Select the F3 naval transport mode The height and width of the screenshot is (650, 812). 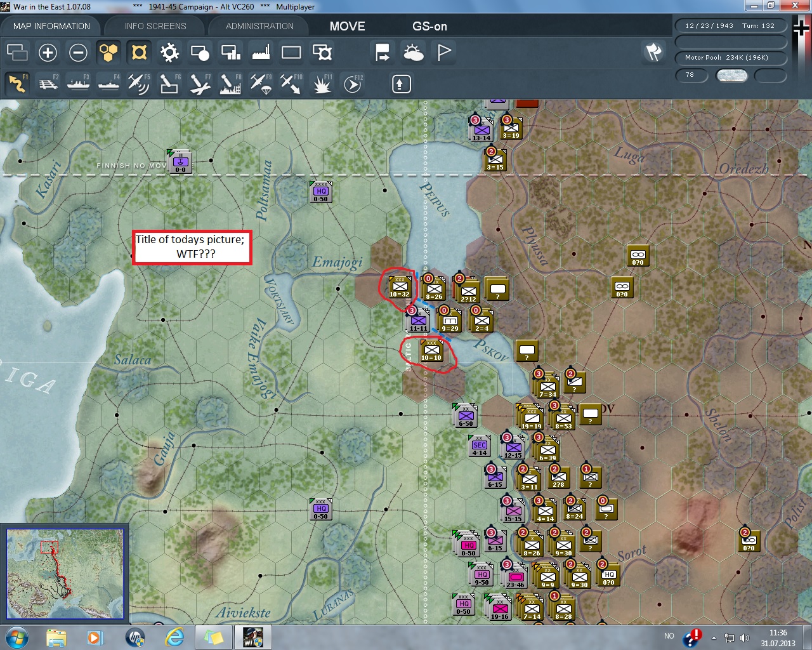tap(78, 84)
